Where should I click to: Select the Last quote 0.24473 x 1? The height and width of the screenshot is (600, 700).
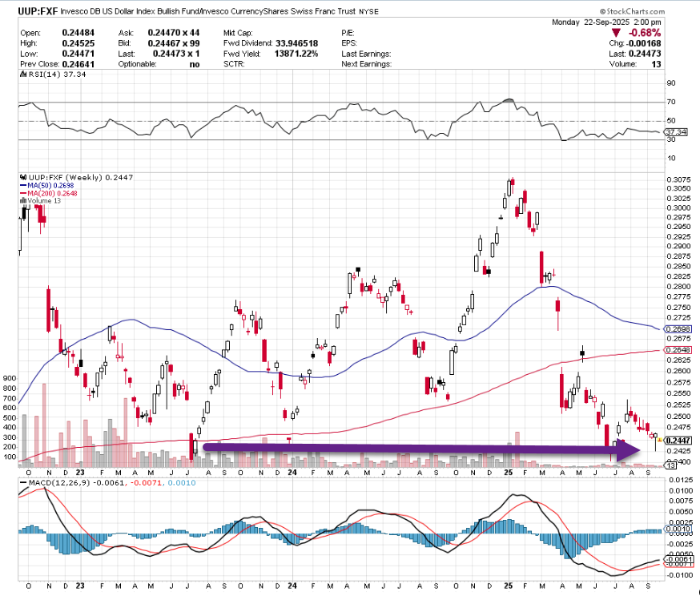(176, 54)
